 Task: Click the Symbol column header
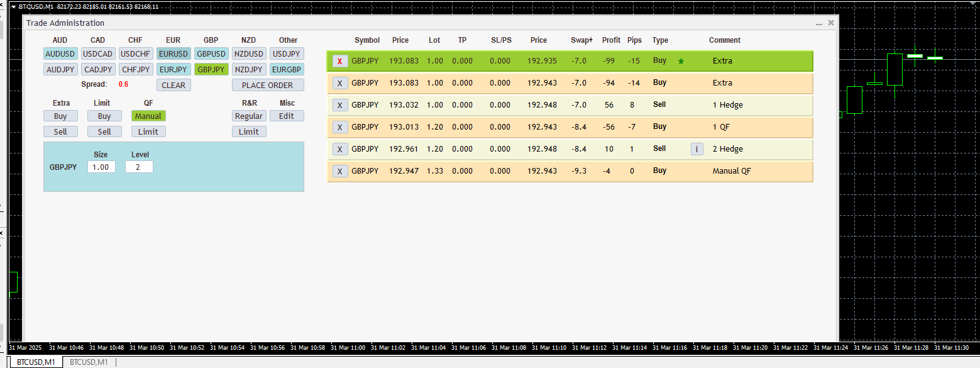click(367, 40)
